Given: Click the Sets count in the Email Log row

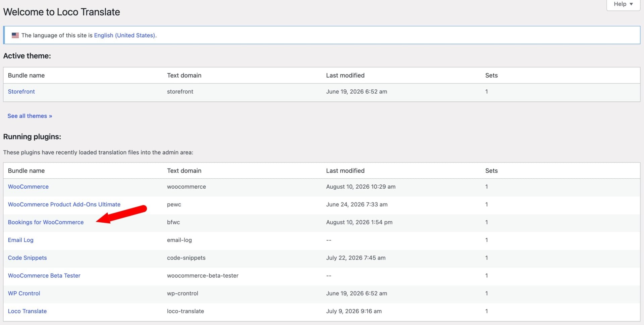Looking at the screenshot, I should (x=487, y=240).
